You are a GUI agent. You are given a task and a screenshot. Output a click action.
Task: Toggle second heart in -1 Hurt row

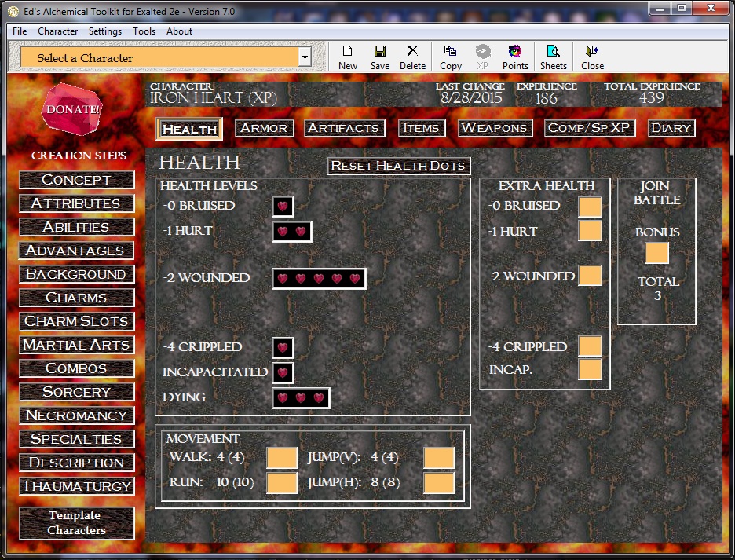tap(301, 231)
